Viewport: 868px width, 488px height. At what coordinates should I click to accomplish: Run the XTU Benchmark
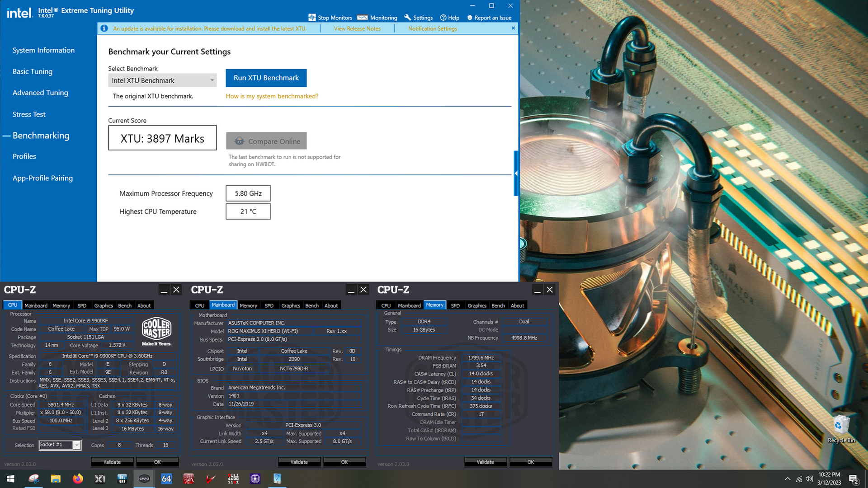point(266,78)
